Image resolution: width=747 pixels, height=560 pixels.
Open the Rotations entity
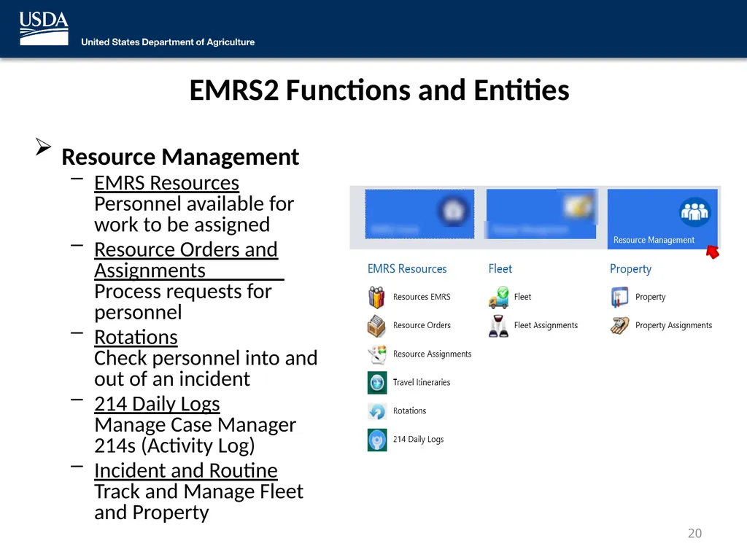click(410, 411)
